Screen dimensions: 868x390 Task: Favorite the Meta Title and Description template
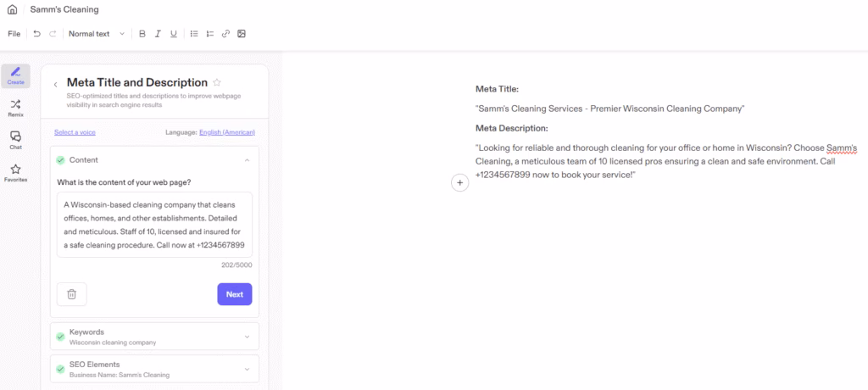(x=217, y=83)
